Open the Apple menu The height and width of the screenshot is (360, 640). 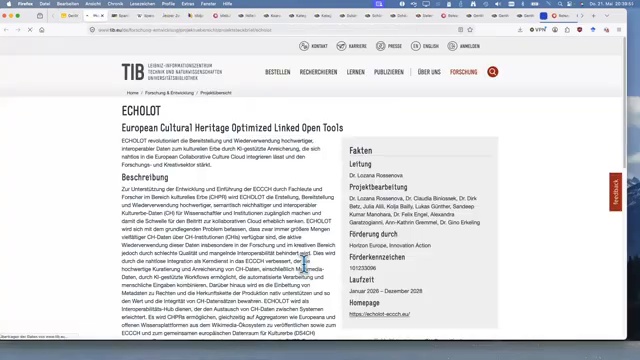9,4
